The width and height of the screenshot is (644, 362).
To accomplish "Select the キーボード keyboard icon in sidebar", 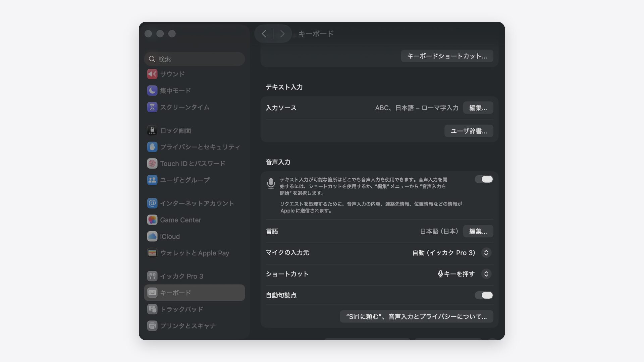I will 152,293.
